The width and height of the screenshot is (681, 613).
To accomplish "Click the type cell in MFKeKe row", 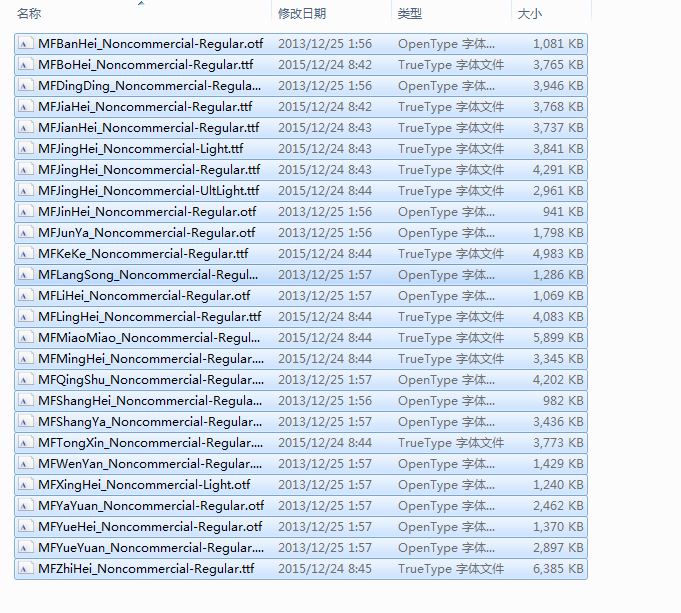I will coord(451,254).
